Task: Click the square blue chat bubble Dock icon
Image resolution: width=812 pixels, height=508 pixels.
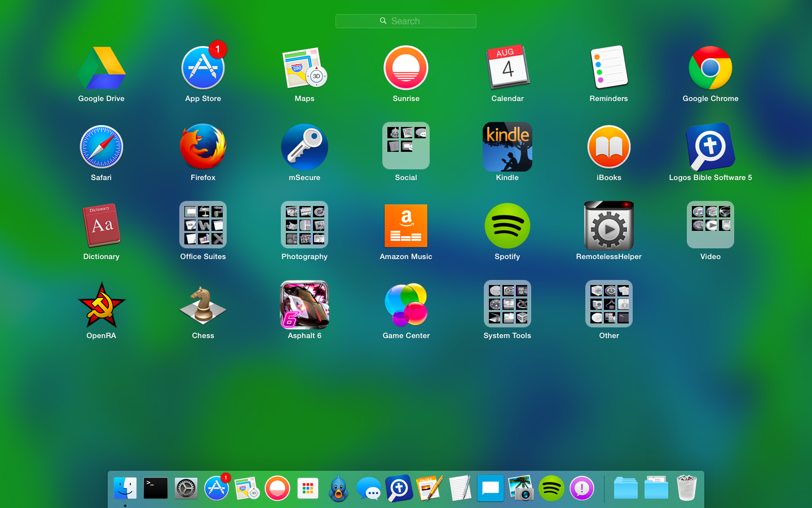Action: coord(491,488)
